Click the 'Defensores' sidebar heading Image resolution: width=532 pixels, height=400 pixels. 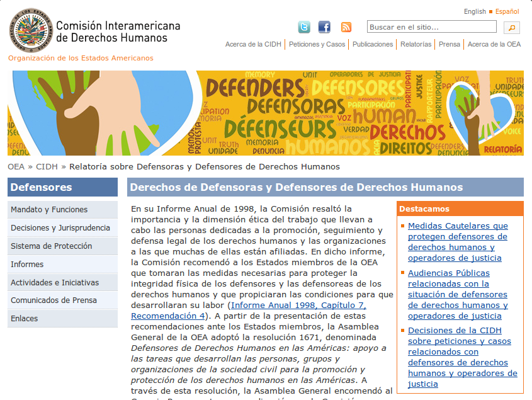(63, 187)
